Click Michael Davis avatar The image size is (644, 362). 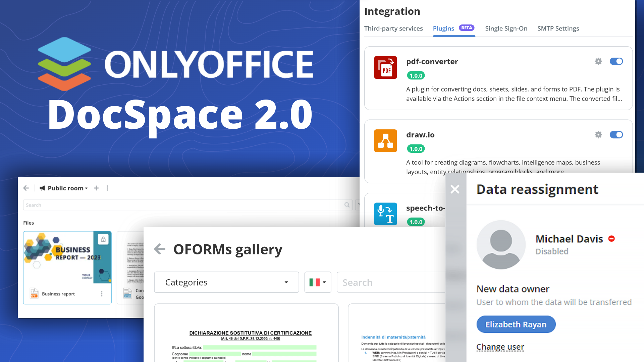501,245
